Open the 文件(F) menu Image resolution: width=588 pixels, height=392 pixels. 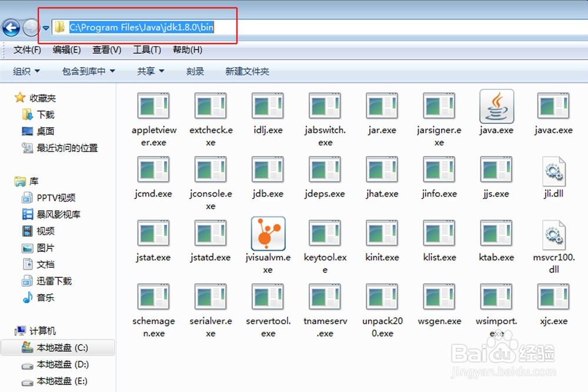pyautogui.click(x=28, y=49)
